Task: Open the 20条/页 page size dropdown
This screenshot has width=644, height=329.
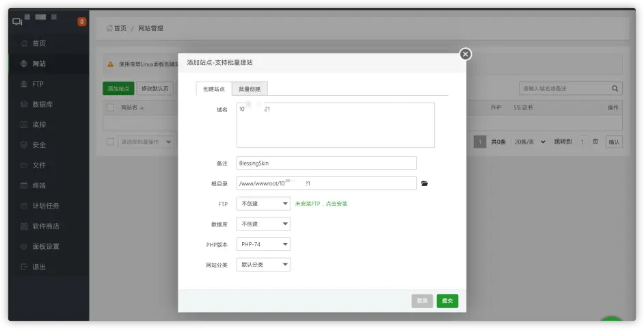Action: click(530, 142)
